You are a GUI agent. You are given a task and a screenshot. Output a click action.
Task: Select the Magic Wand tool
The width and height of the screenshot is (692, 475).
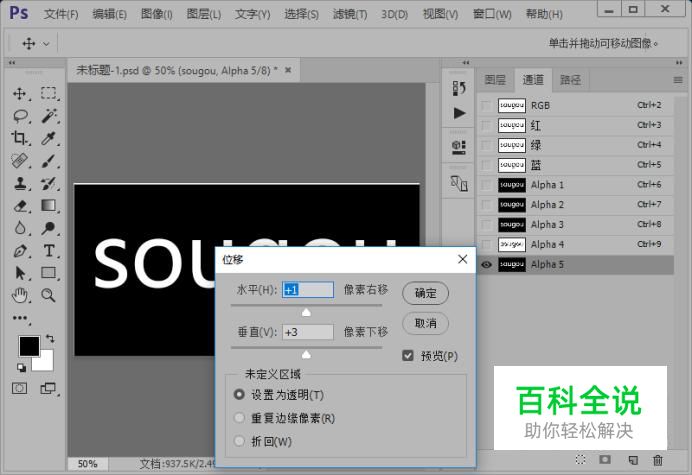pyautogui.click(x=49, y=116)
